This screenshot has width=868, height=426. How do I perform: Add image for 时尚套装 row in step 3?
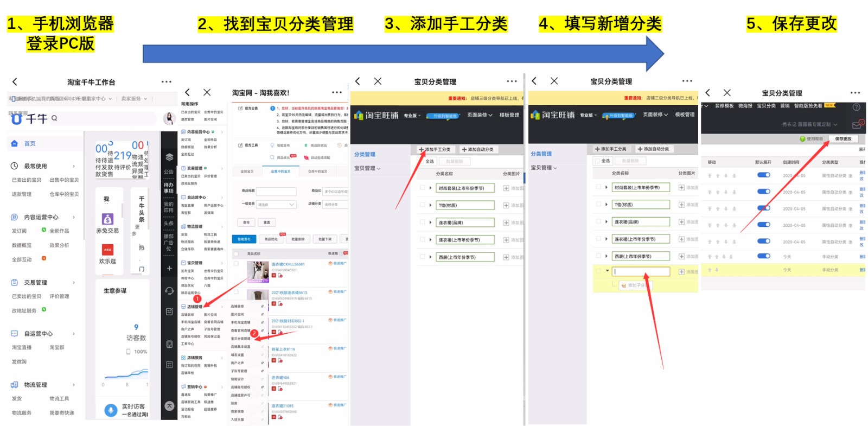tap(506, 188)
